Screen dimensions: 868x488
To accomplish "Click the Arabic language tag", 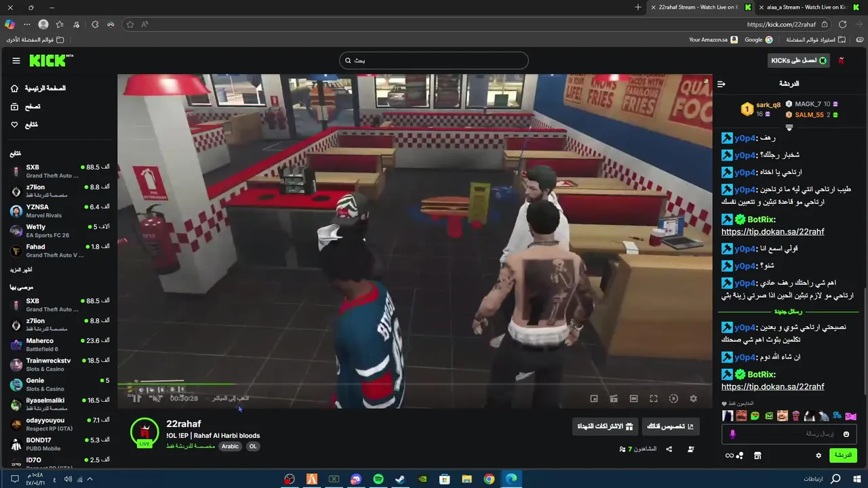I will tap(230, 447).
